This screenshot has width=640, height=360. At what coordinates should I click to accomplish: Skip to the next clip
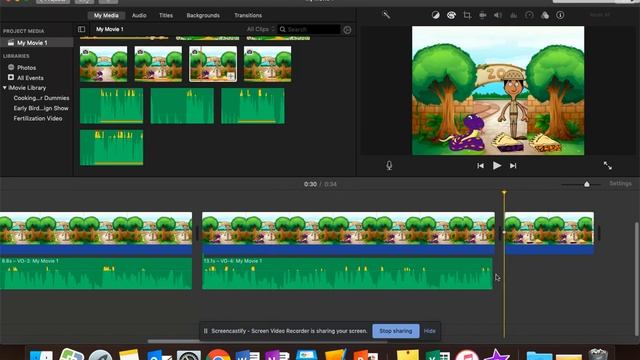[x=513, y=166]
